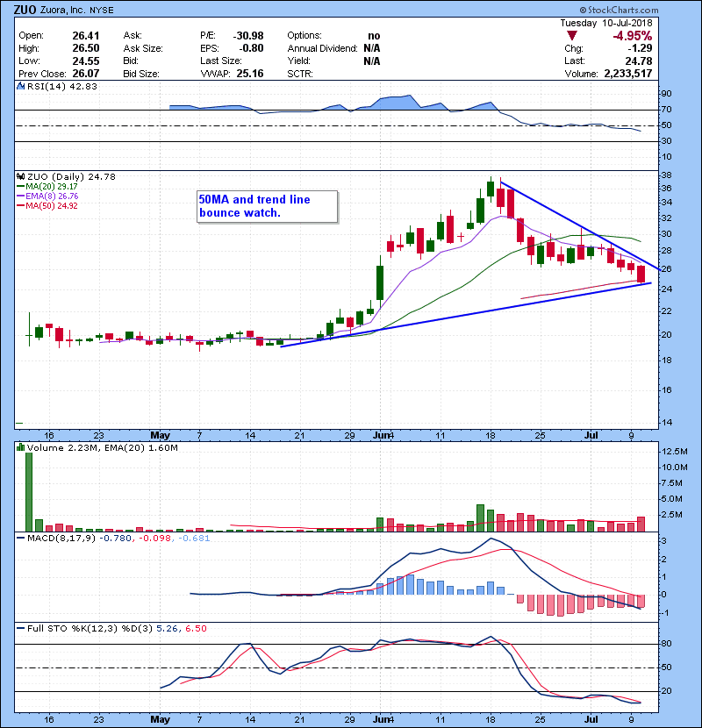
Task: Click the Annual Dividend N/A value
Action: coord(372,48)
